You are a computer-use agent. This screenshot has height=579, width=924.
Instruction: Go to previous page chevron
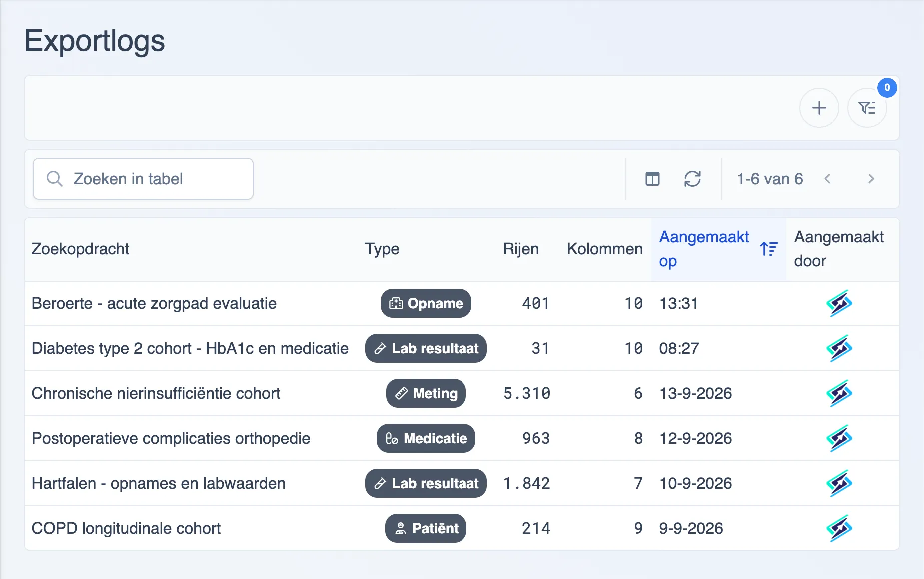click(827, 179)
